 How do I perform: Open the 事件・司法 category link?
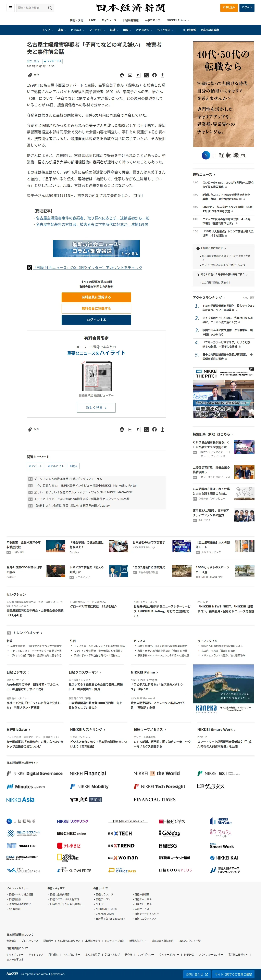33,61
